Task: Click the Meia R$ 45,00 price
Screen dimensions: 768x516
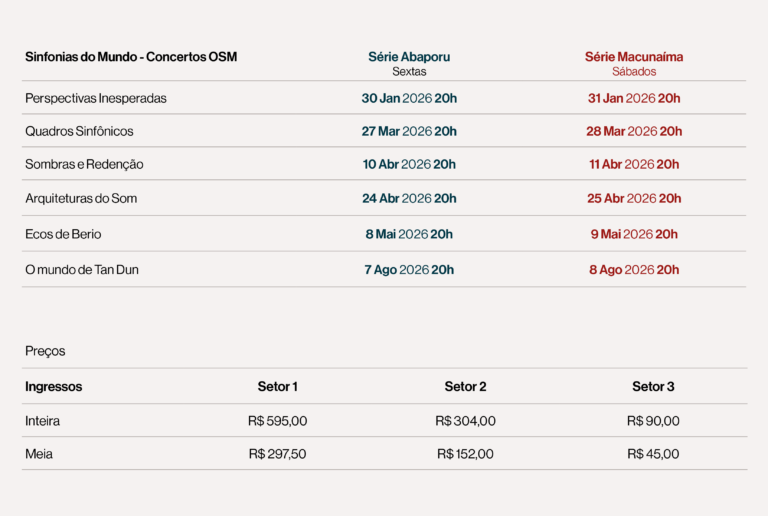Action: click(x=653, y=454)
